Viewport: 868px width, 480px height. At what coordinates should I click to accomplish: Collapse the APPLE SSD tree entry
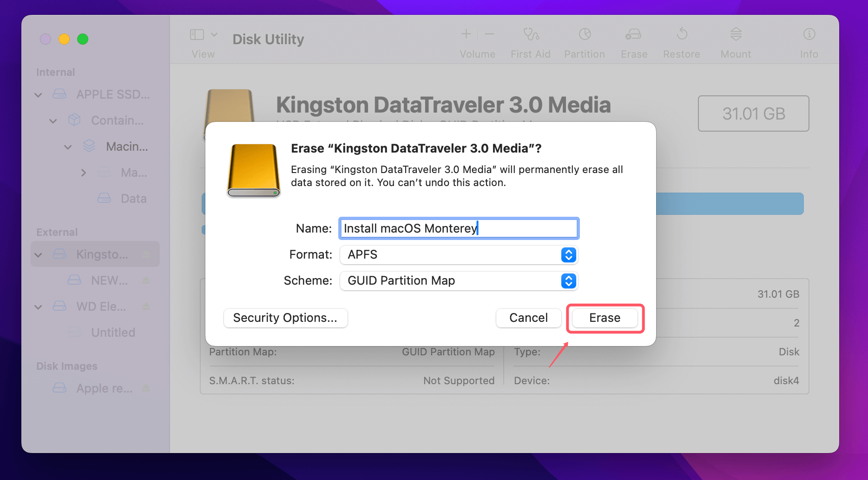pyautogui.click(x=38, y=94)
